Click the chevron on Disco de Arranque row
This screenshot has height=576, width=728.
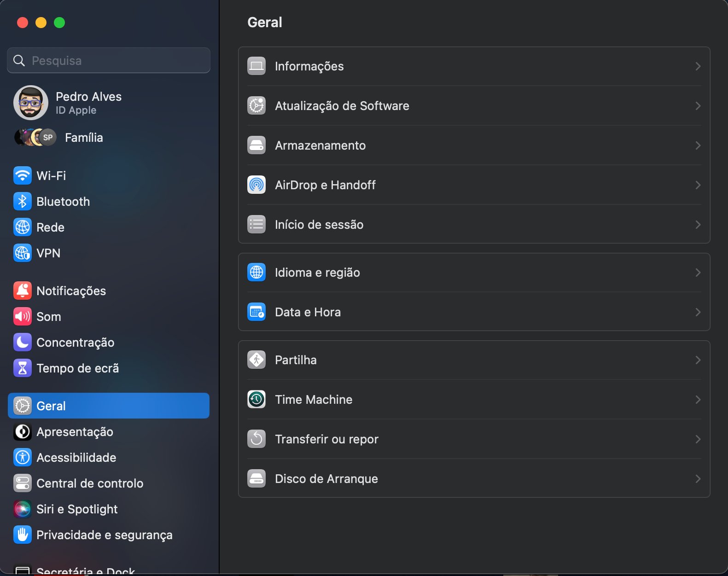click(x=698, y=479)
